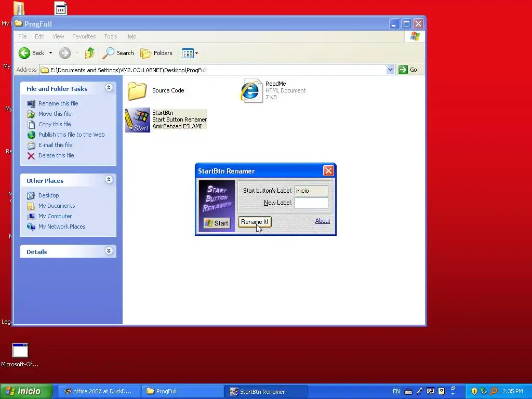The height and width of the screenshot is (399, 532).
Task: Focus the New Label input field
Action: pyautogui.click(x=311, y=203)
